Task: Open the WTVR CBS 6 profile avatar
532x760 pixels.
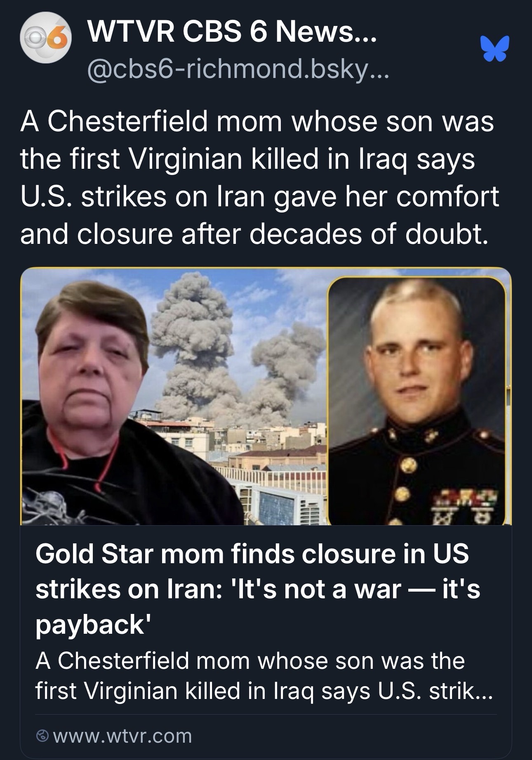Action: click(45, 38)
